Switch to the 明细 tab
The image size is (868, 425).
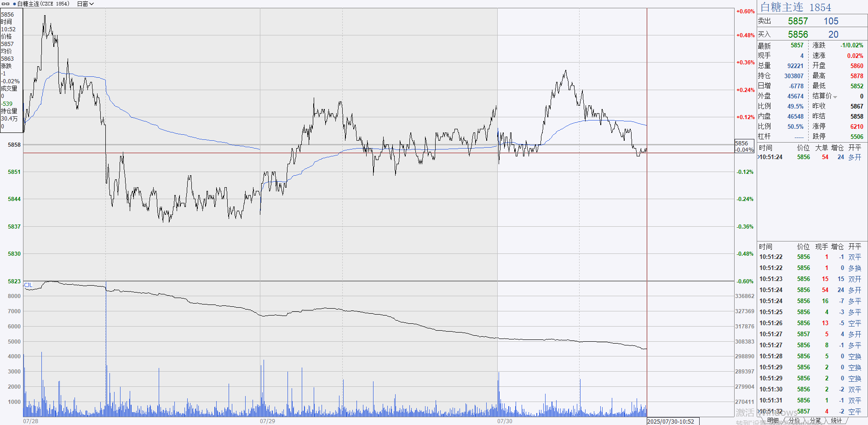(x=773, y=420)
